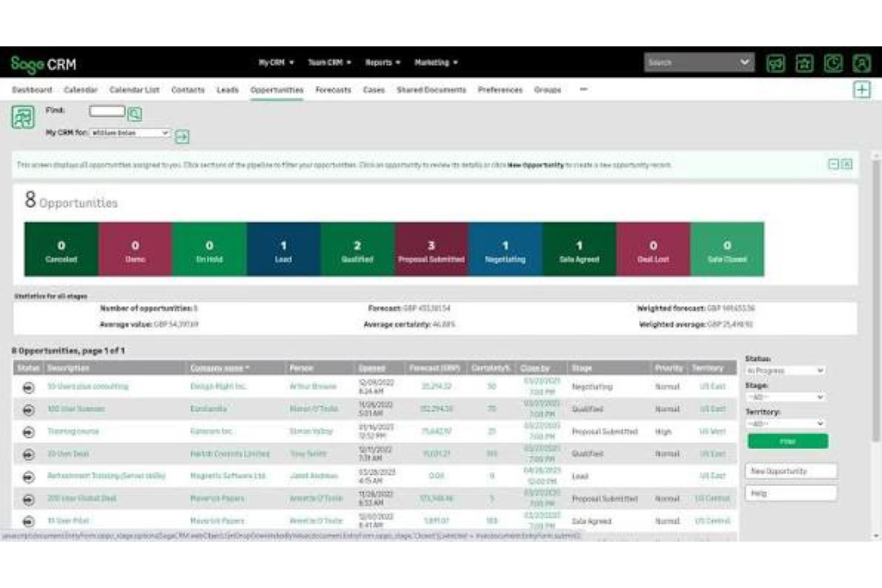Click the go arrow beside My CRM for
This screenshot has width=882, height=588.
(182, 136)
